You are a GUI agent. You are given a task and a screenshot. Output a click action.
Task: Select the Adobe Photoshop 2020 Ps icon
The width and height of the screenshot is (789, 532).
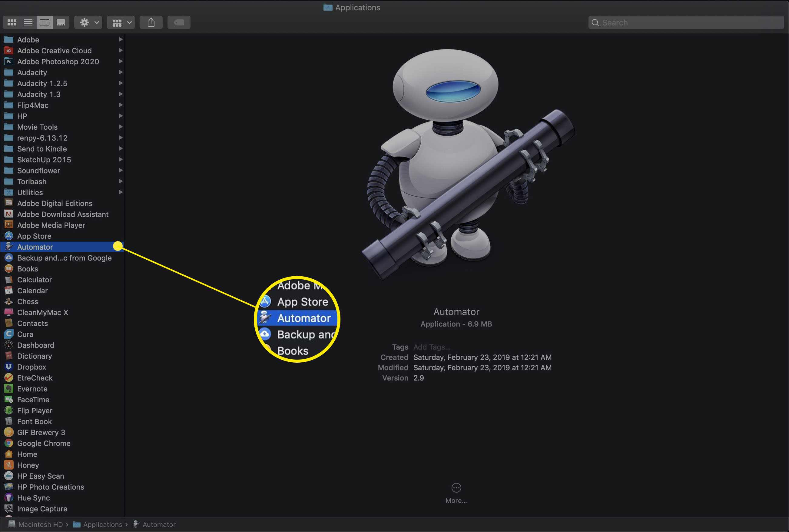click(x=9, y=62)
